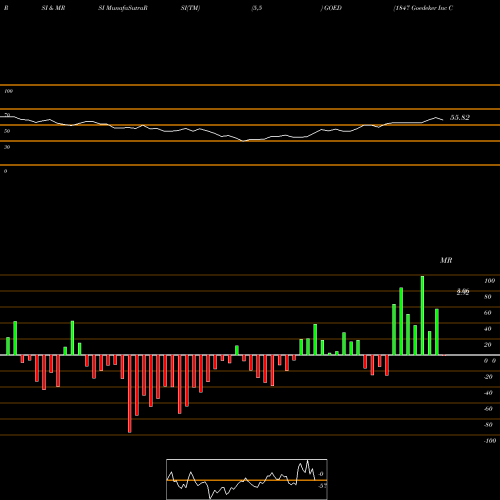The width and height of the screenshot is (500, 500).
Task: Select the MR label above the histogram
Action: [x=446, y=261]
